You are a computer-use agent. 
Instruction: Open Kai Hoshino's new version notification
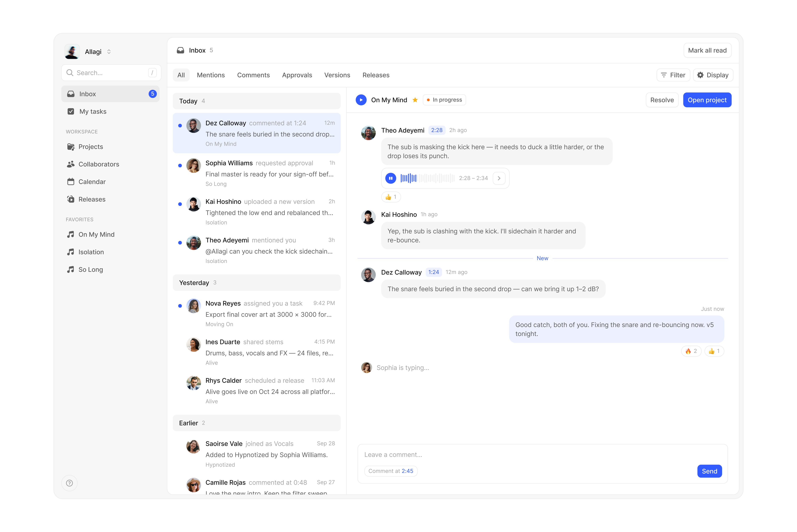tap(256, 212)
